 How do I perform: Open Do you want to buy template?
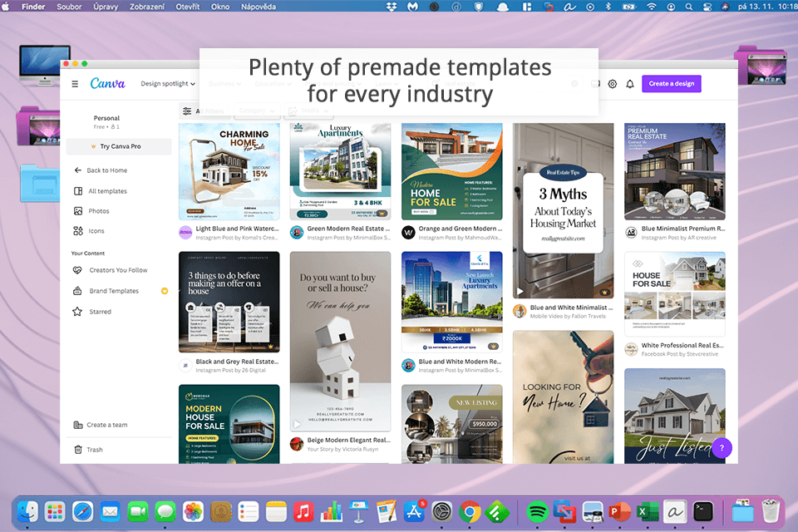(x=341, y=342)
